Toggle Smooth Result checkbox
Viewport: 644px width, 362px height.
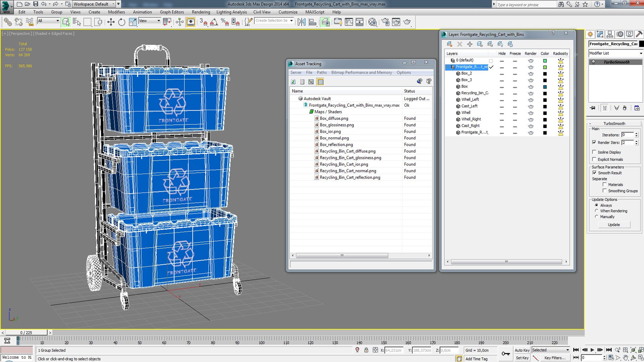pos(594,173)
